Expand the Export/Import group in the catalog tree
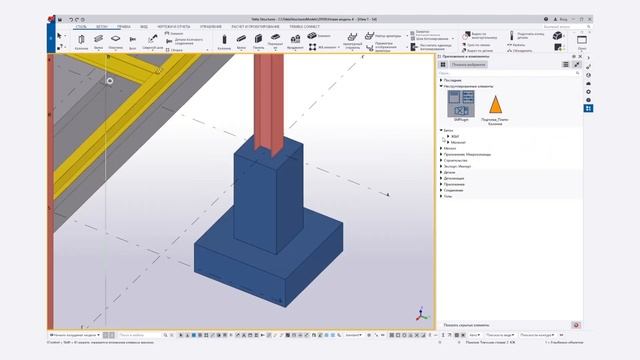Viewport: 640px width, 360px height. 441,166
